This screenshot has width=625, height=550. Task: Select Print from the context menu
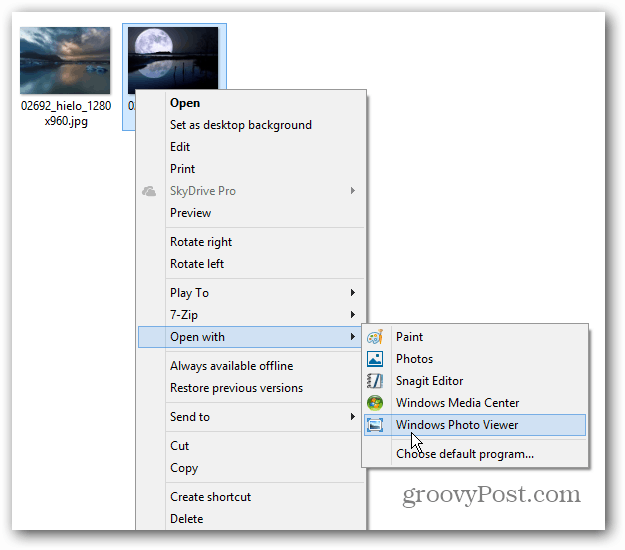(x=251, y=169)
